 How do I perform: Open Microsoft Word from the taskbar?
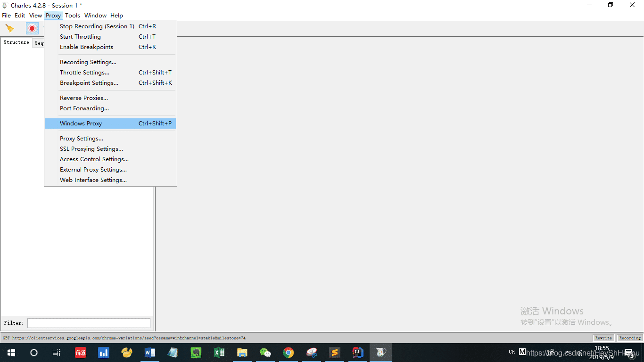click(x=150, y=353)
